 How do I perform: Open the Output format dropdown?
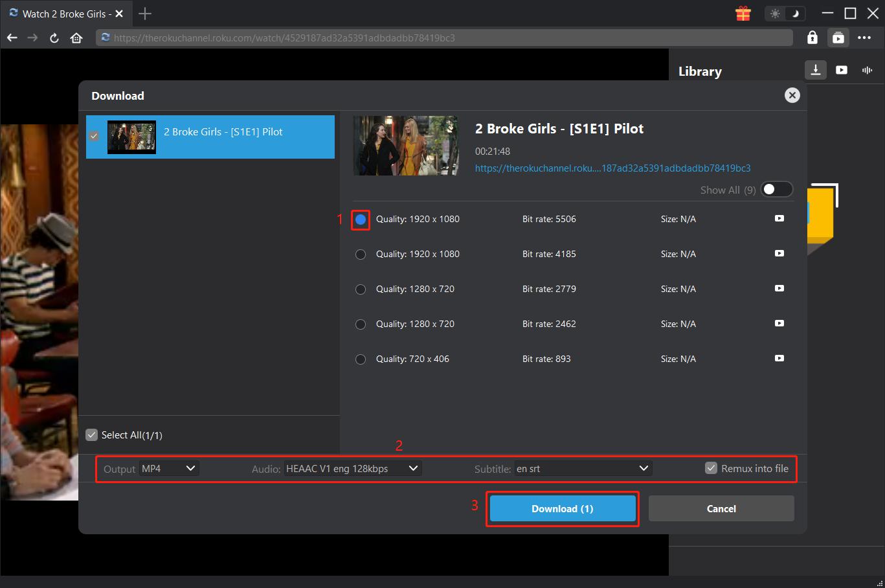pyautogui.click(x=168, y=468)
